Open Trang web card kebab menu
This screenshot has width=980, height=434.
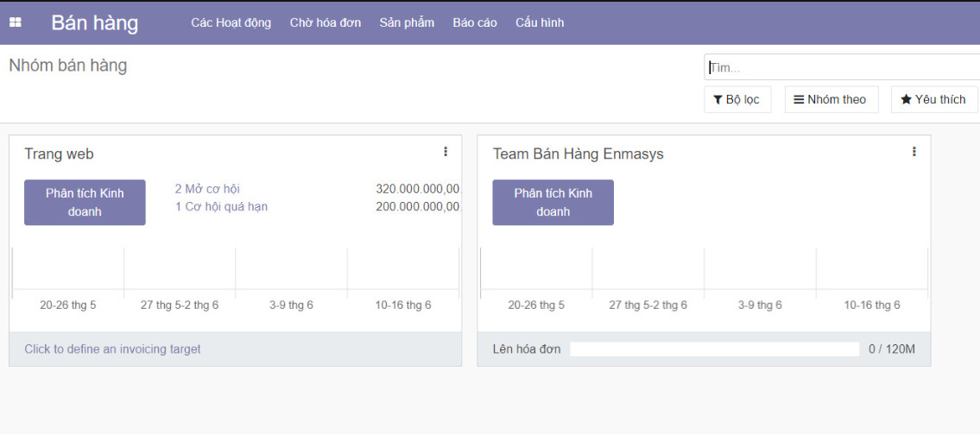coord(446,152)
